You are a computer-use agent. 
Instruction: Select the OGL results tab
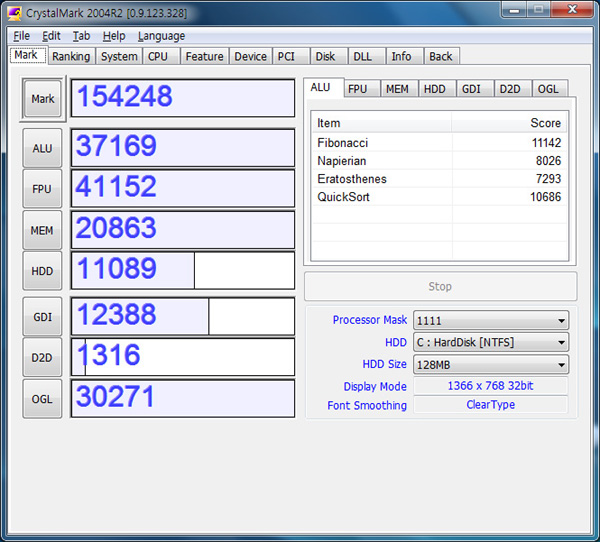click(x=548, y=89)
